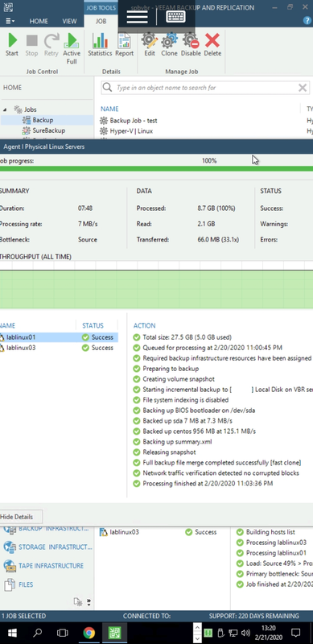
Task: Select 'Backup Job - test' in job list
Action: (x=128, y=120)
